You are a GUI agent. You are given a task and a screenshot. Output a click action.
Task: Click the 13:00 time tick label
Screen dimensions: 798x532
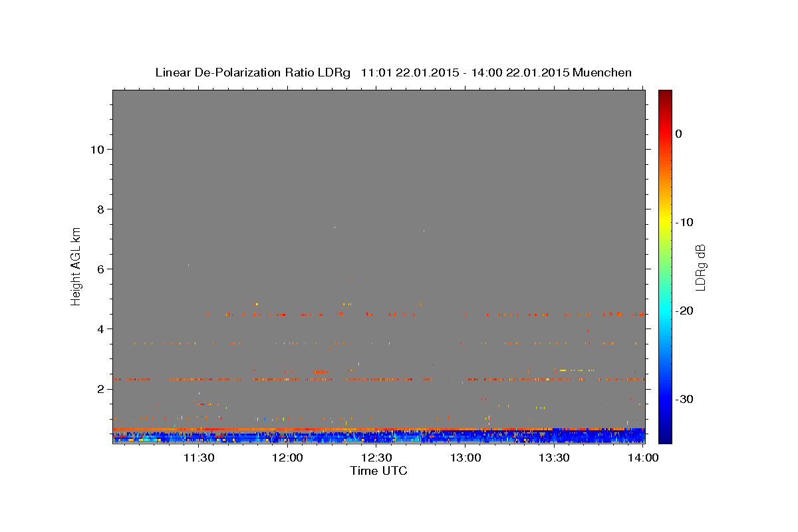[x=465, y=458]
